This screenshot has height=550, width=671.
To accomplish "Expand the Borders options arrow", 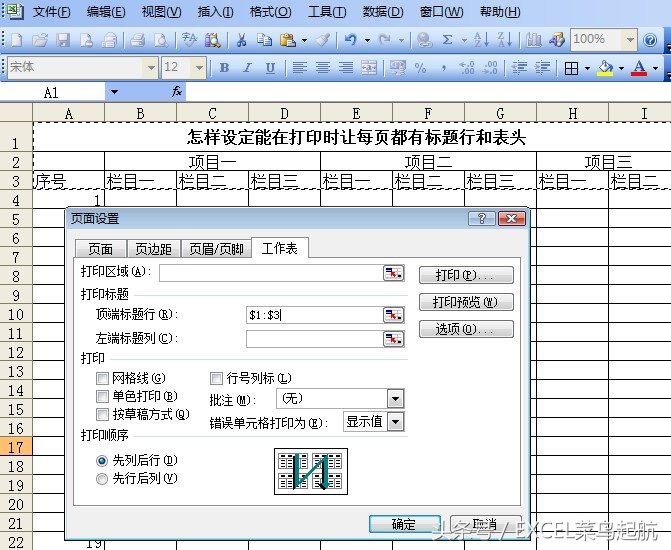I will click(587, 68).
